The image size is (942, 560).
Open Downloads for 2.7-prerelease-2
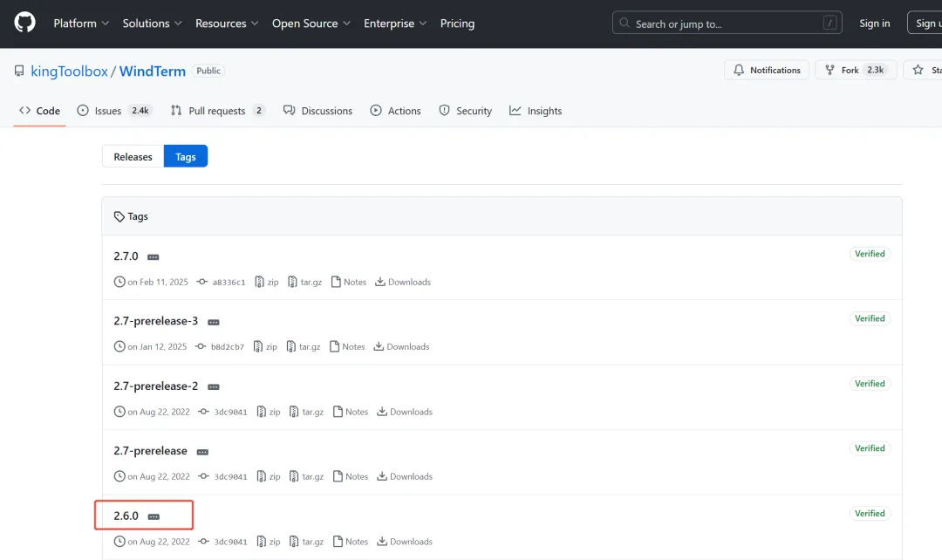pos(405,412)
